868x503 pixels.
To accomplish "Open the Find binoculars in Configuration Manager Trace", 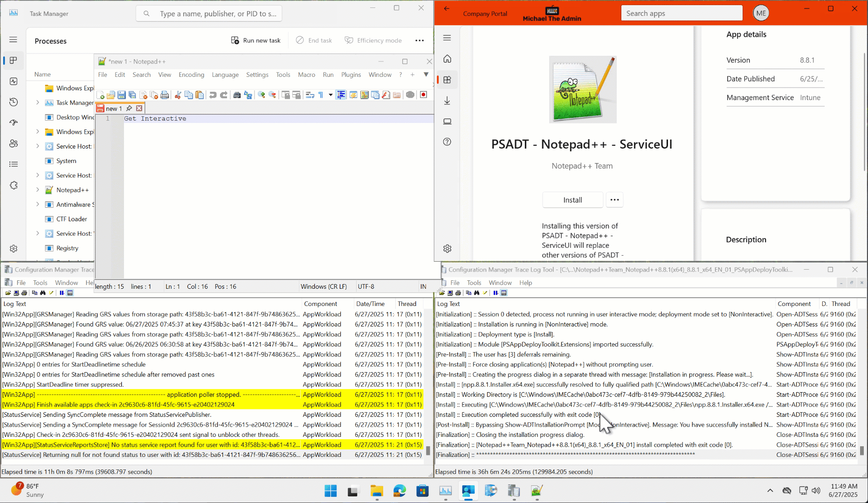I will (42, 293).
